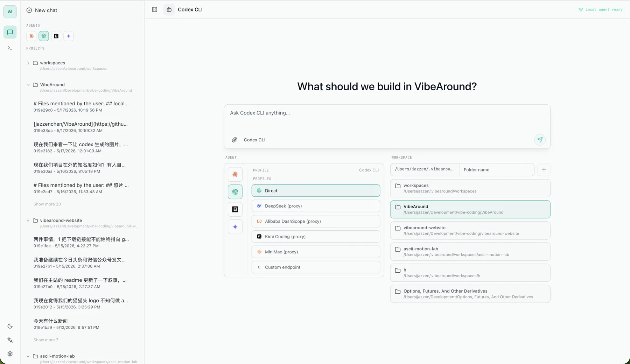
Task: Expand the workspaces project
Action: (x=28, y=63)
